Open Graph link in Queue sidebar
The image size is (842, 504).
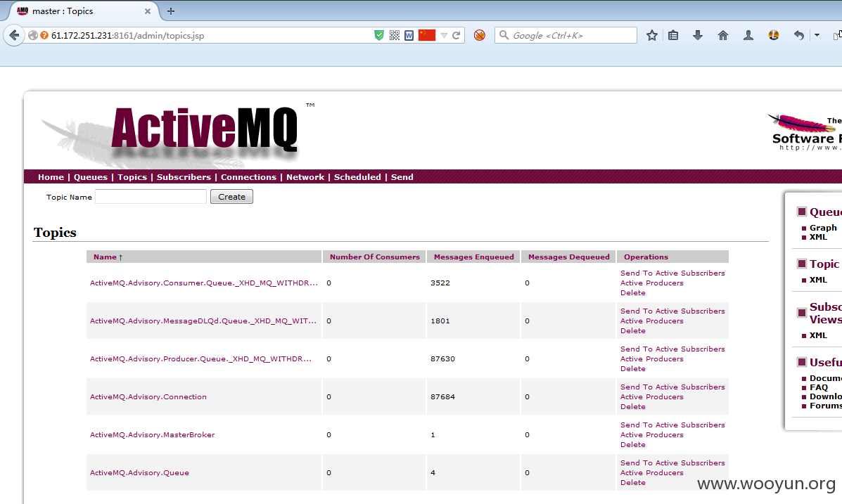tap(823, 228)
